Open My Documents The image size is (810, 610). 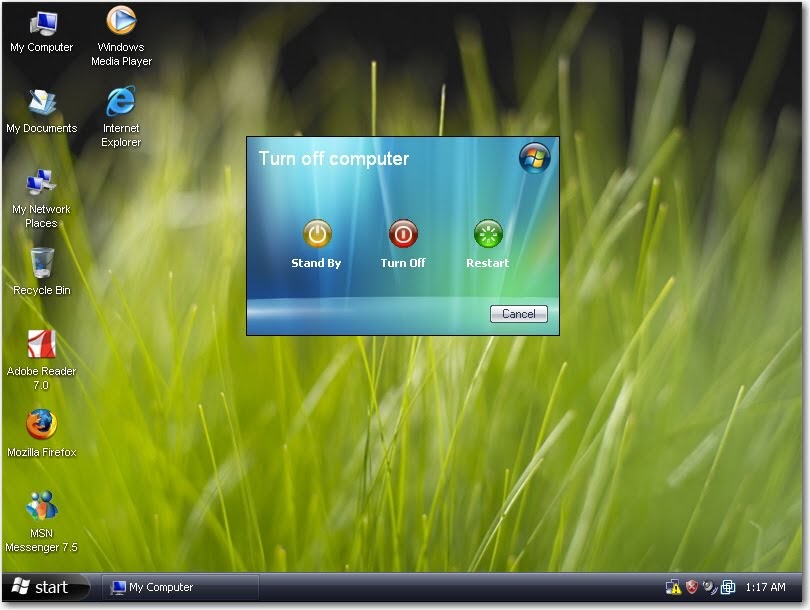pos(40,103)
